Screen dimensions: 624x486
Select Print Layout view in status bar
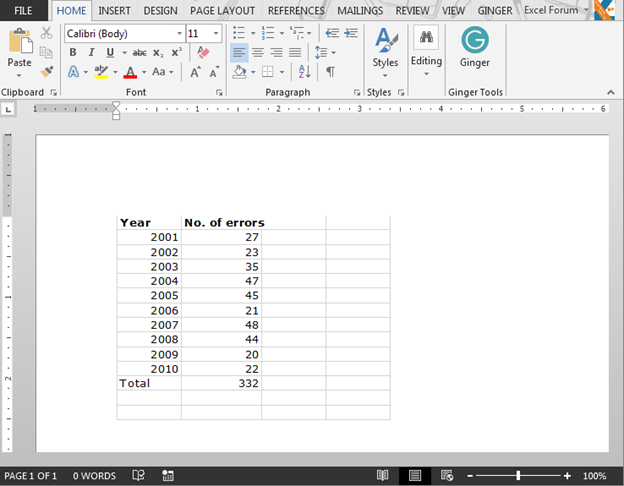pyautogui.click(x=415, y=475)
